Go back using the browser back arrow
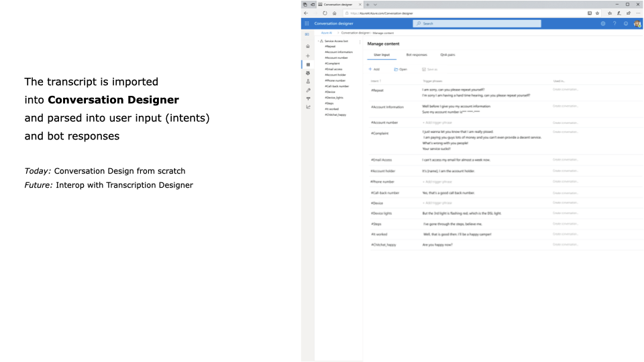644x362 pixels. pos(306,13)
